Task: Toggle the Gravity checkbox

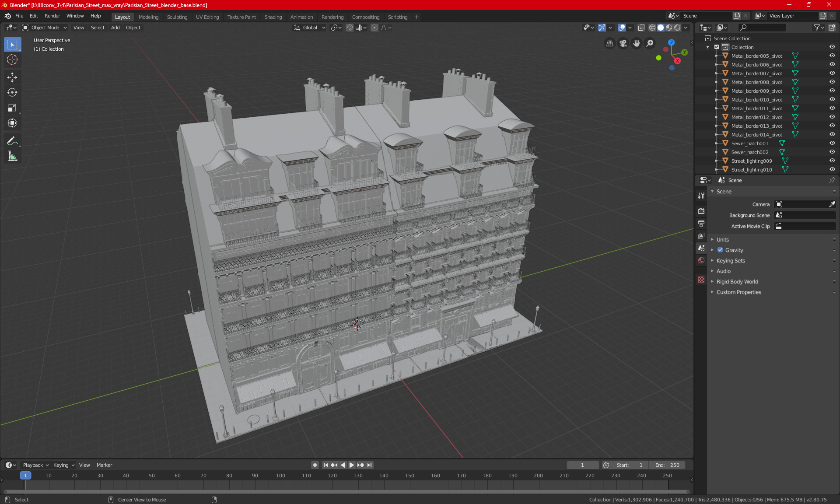Action: click(720, 250)
